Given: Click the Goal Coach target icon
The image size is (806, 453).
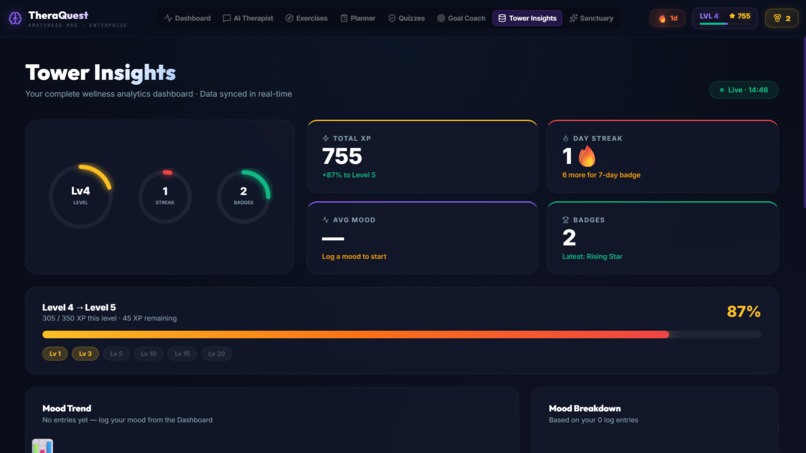Looking at the screenshot, I should [441, 18].
